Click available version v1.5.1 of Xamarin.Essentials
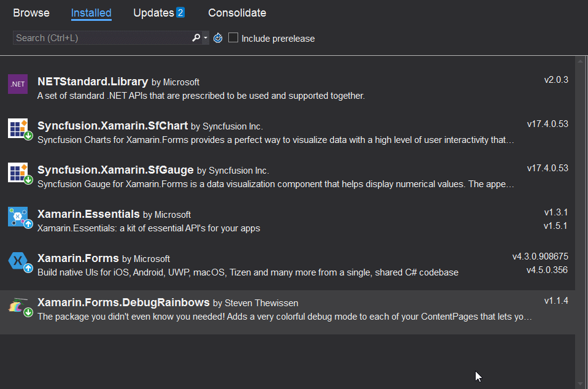The image size is (588, 389). [555, 226]
